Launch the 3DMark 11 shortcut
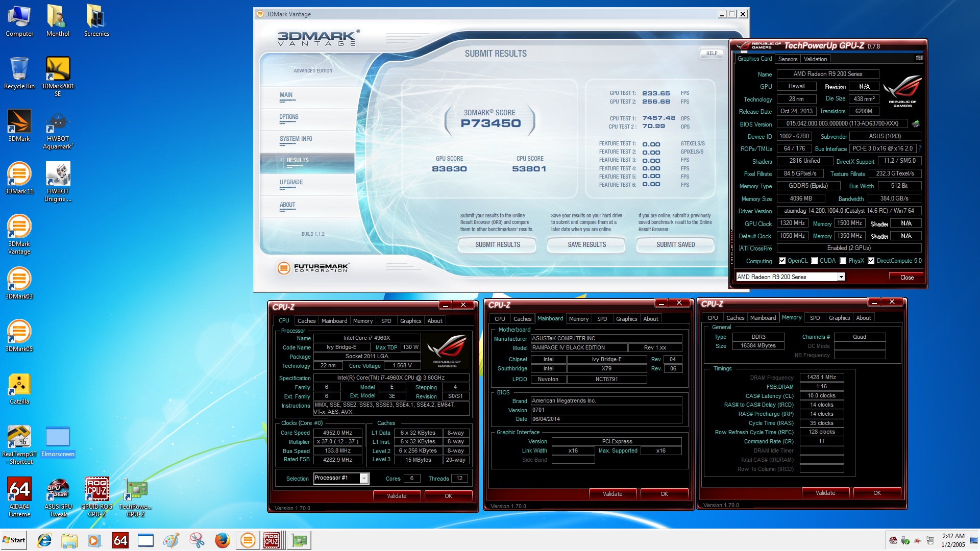The image size is (980, 551). (x=19, y=179)
